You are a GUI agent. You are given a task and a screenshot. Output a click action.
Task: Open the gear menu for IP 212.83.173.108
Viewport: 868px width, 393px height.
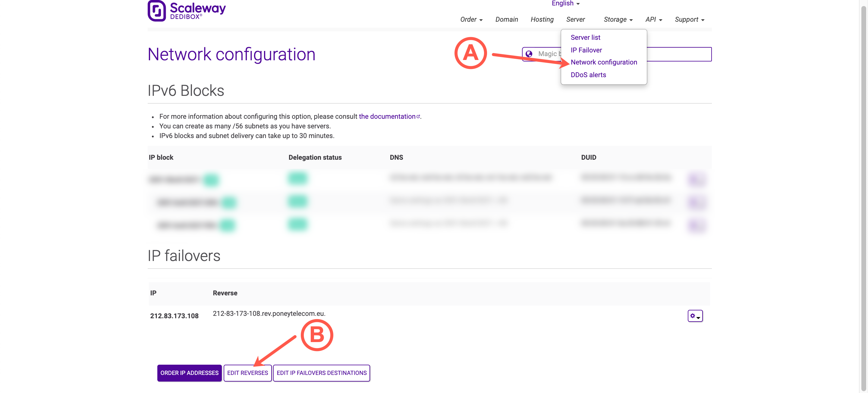pos(695,316)
